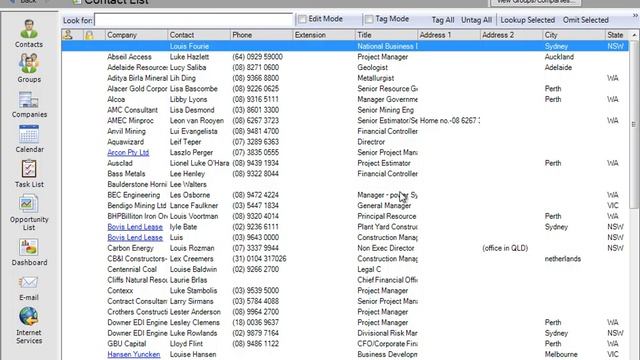This screenshot has height=360, width=640.
Task: Select contact Luke Hazlett
Action: click(x=189, y=57)
